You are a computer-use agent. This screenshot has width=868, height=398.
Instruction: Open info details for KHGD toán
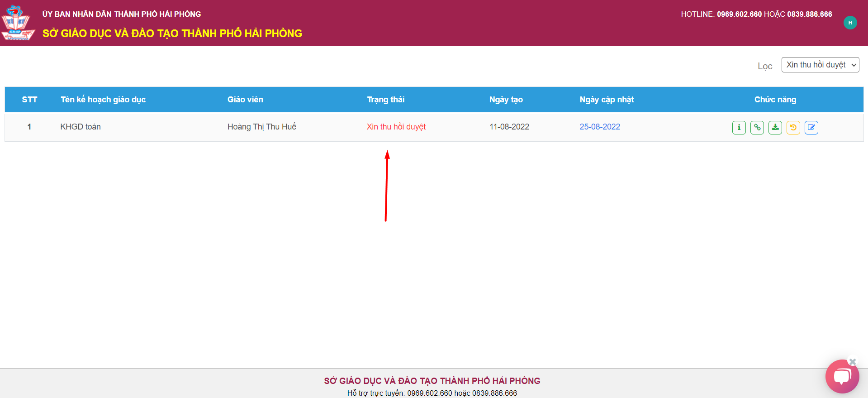click(x=739, y=127)
